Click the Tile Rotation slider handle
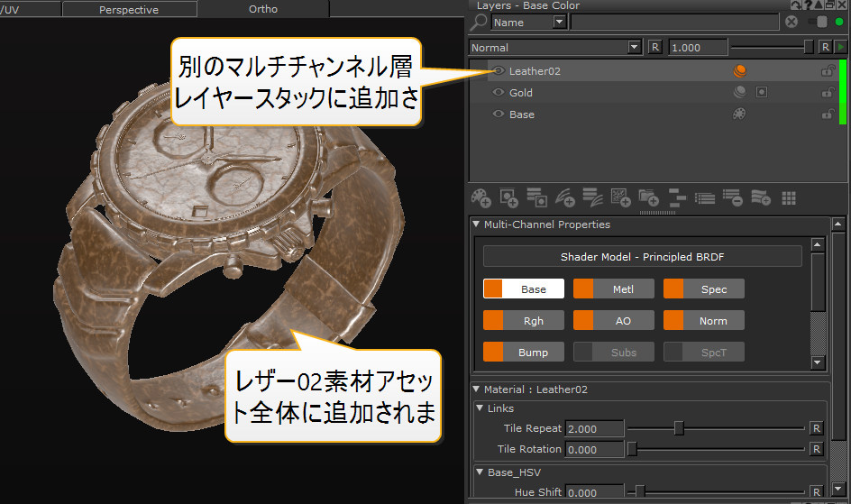851x504 pixels. point(633,449)
